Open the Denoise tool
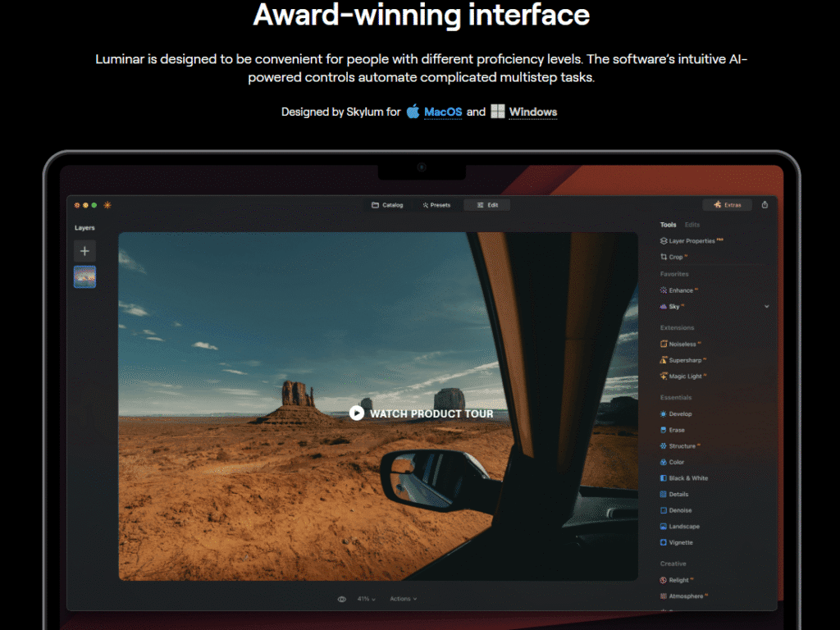Screen dimensions: 840x630 (676, 510)
